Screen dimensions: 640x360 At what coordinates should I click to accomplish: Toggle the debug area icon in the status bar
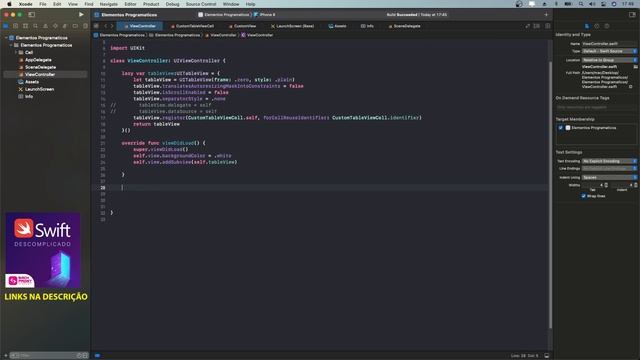547,356
